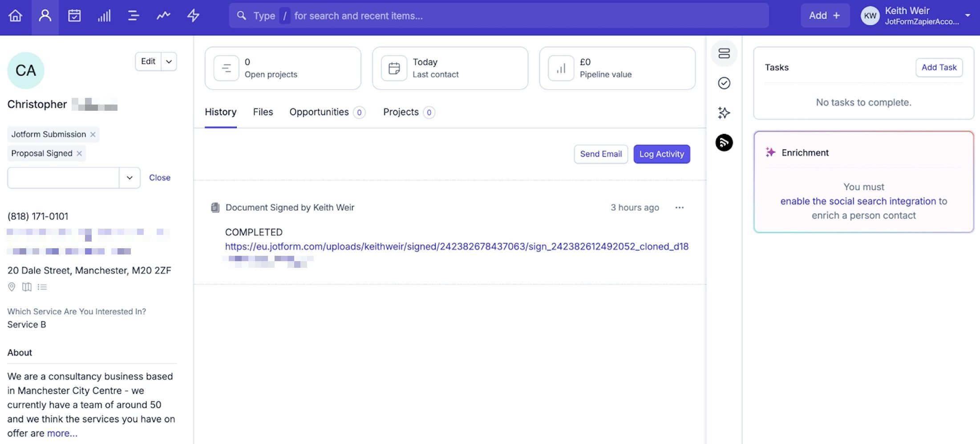The height and width of the screenshot is (444, 980).
Task: Go to the Home dashboard icon
Action: [x=15, y=16]
